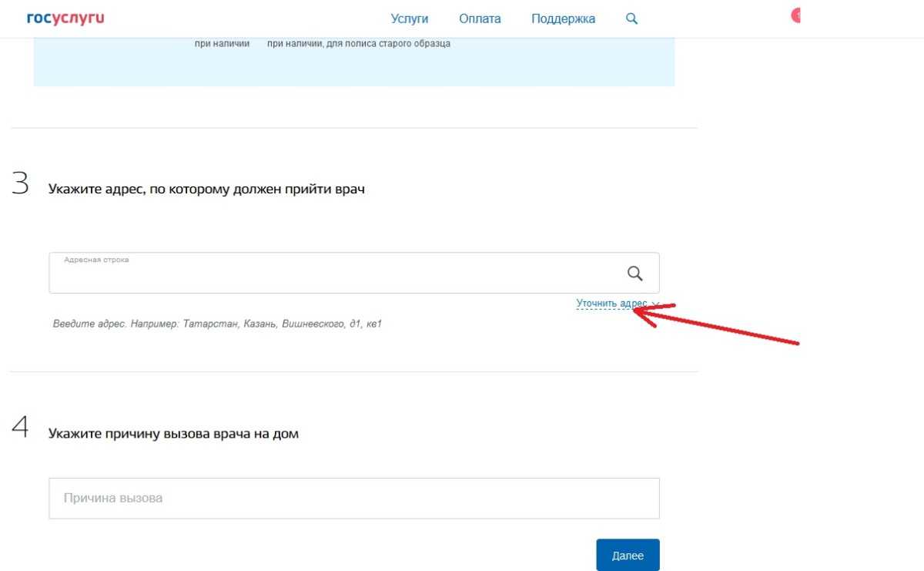Click the Причина вызова input field

pos(353,498)
